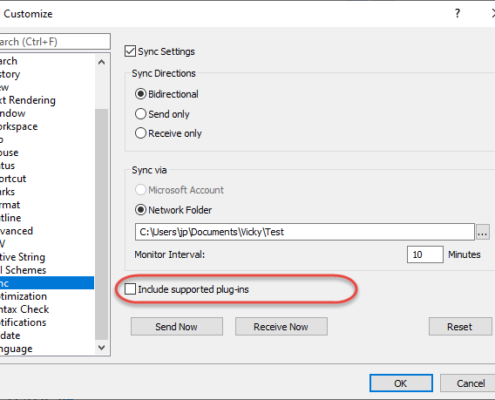Click the Monitor Interval minutes field
Screen dimensions: 495x400
click(x=425, y=255)
